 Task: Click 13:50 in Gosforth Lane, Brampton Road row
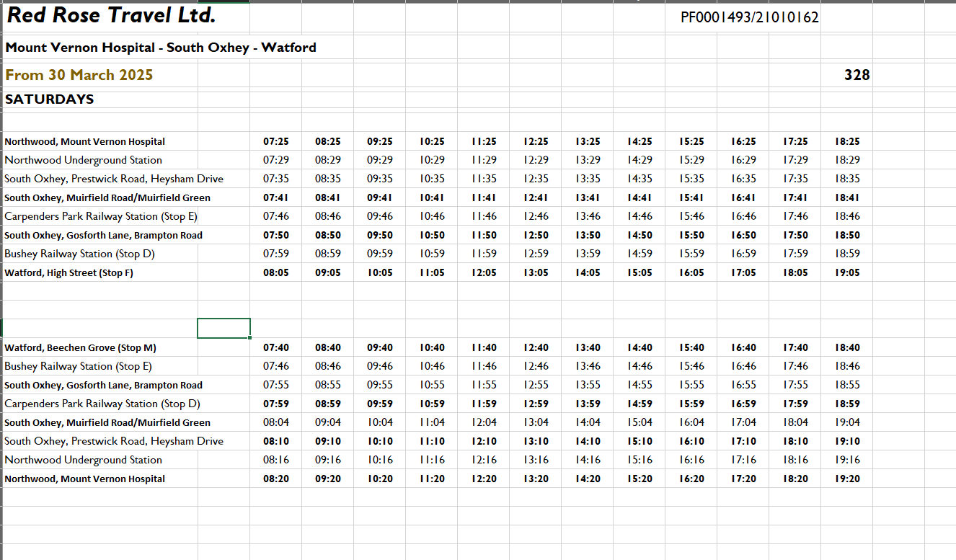coord(588,235)
